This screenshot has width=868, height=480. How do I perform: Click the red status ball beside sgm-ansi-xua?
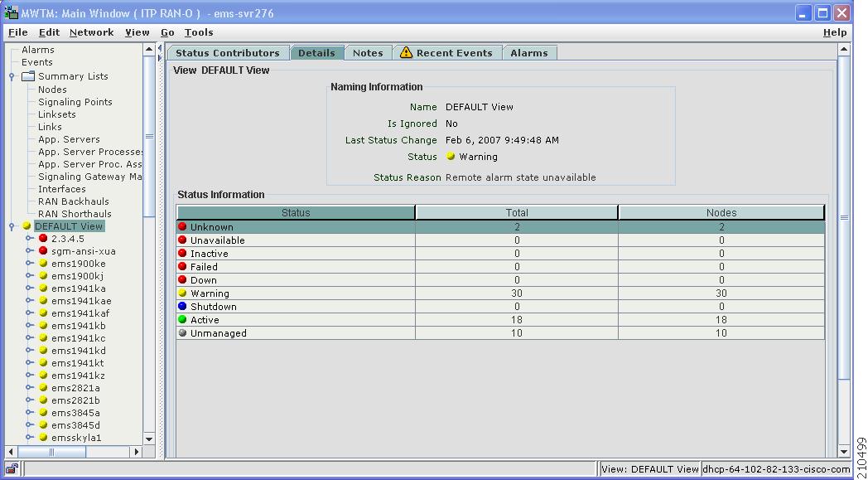click(x=43, y=250)
